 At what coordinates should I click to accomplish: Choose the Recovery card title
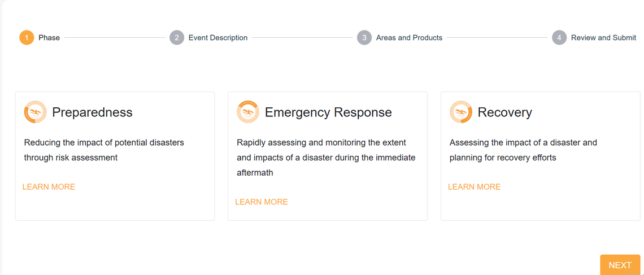[505, 112]
